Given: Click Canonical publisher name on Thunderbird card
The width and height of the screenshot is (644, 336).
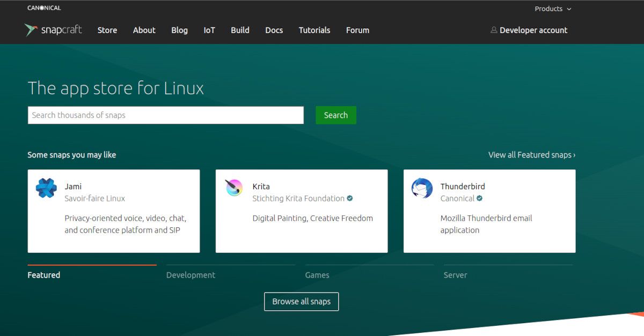Looking at the screenshot, I should click(457, 198).
